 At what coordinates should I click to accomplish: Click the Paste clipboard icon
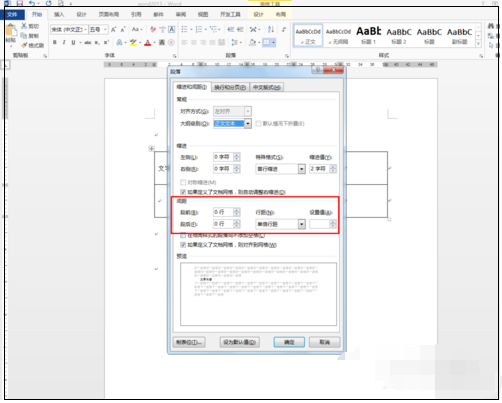click(11, 31)
